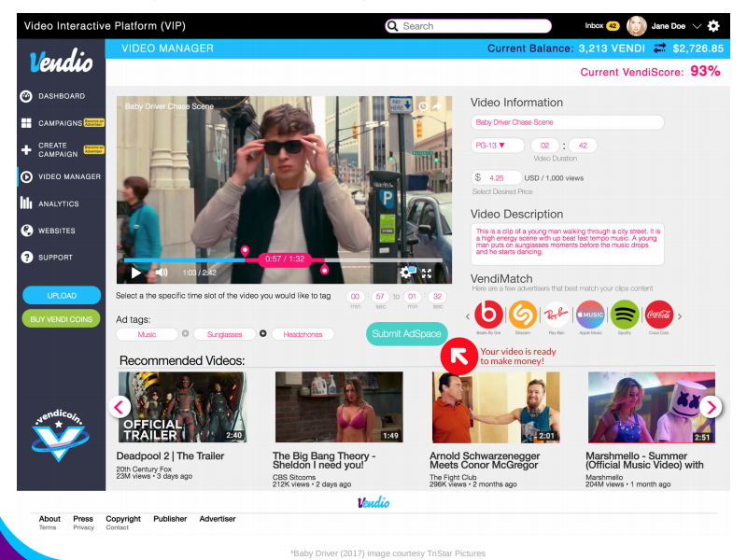Select the Shazam advertiser icon
This screenshot has width=747, height=560.
tap(523, 315)
